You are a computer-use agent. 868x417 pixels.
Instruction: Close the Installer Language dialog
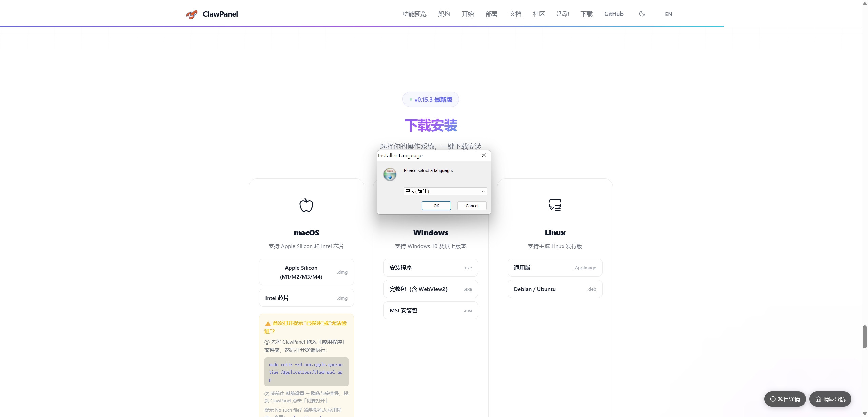tap(484, 155)
